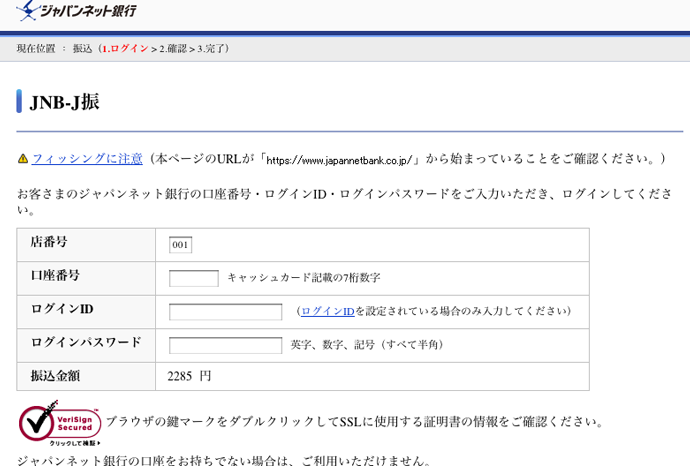
Task: Click the 1.ログイン breadcrumb step
Action: coord(125,48)
